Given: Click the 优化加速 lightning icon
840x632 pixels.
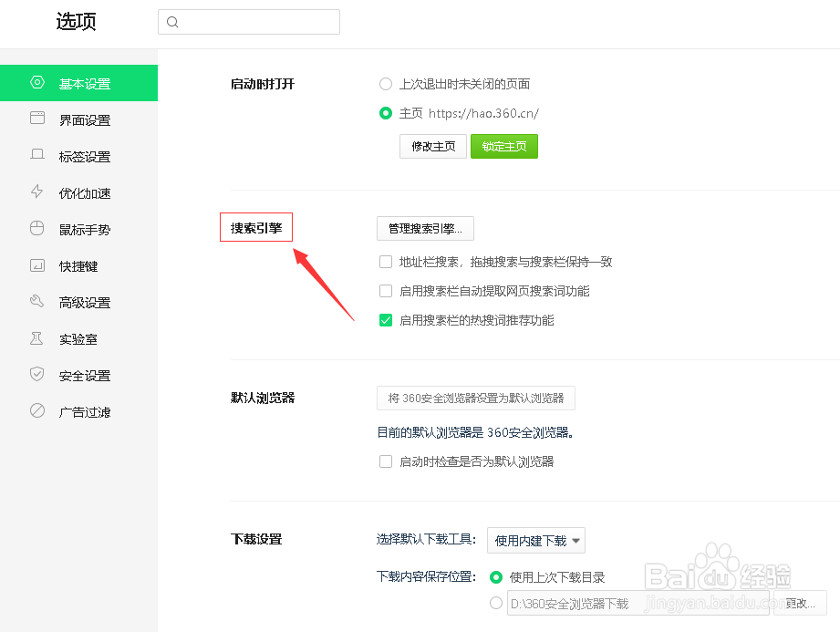Looking at the screenshot, I should pyautogui.click(x=37, y=192).
